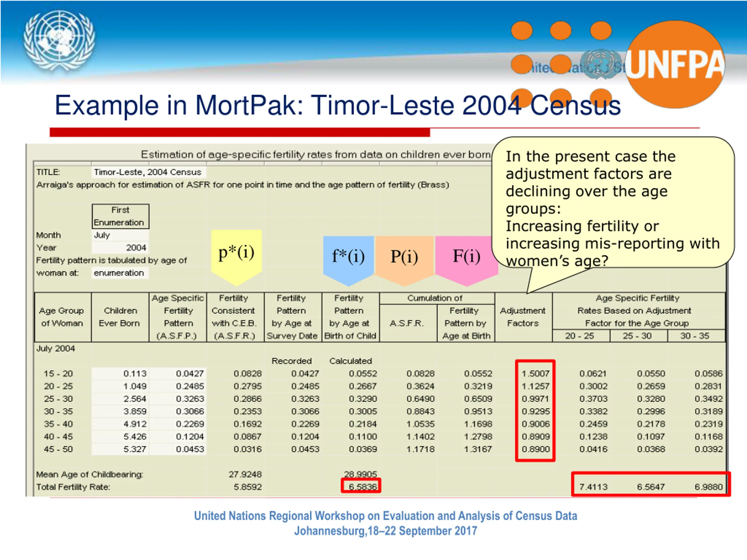The image size is (747, 560).
Task: Click the orange UNFPA logo
Action: (675, 64)
